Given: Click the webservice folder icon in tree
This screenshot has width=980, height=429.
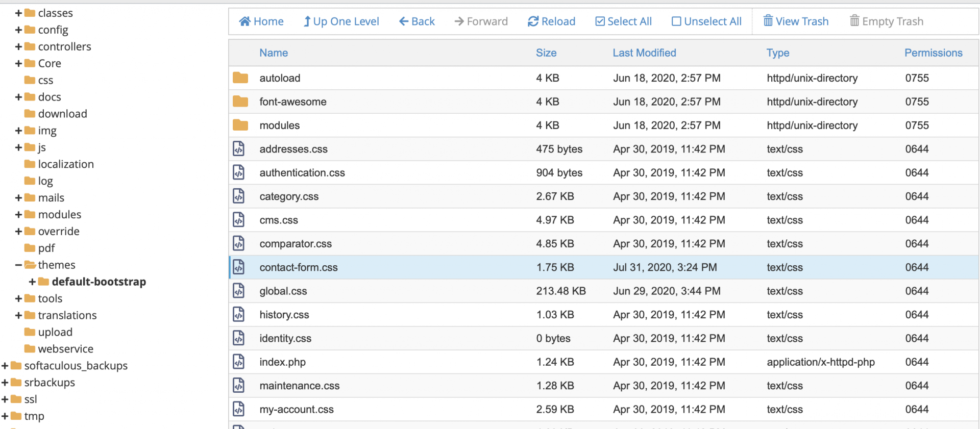Looking at the screenshot, I should [30, 348].
